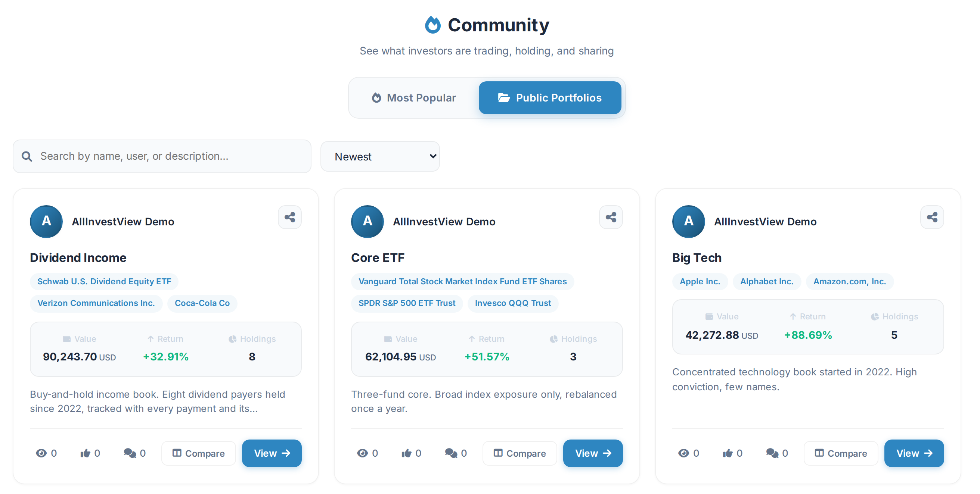Viewport: 980px width, 494px height.
Task: Compare the Dividend Income portfolio
Action: (x=199, y=453)
